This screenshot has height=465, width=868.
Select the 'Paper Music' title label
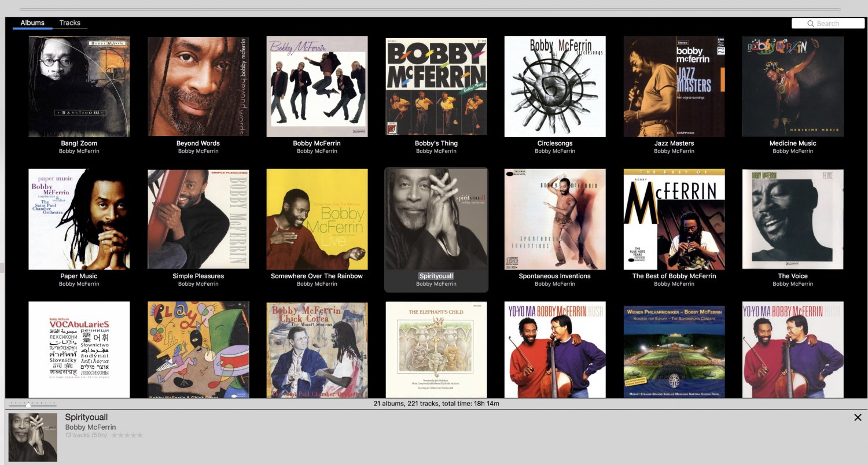(79, 276)
